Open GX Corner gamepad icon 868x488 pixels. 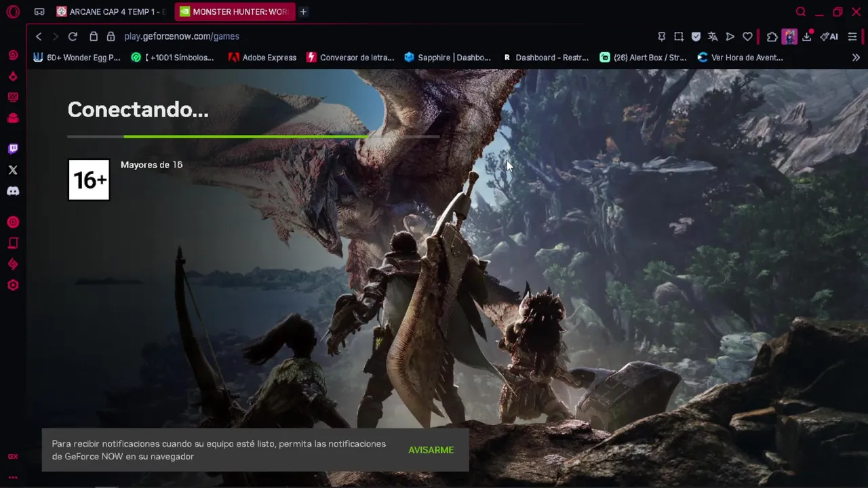(39, 12)
